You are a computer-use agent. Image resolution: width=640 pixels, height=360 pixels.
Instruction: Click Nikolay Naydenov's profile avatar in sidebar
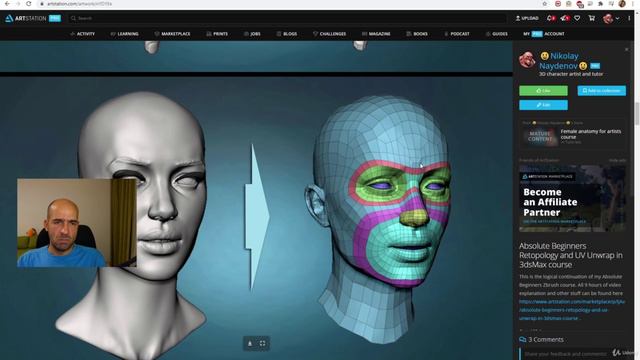coord(527,60)
